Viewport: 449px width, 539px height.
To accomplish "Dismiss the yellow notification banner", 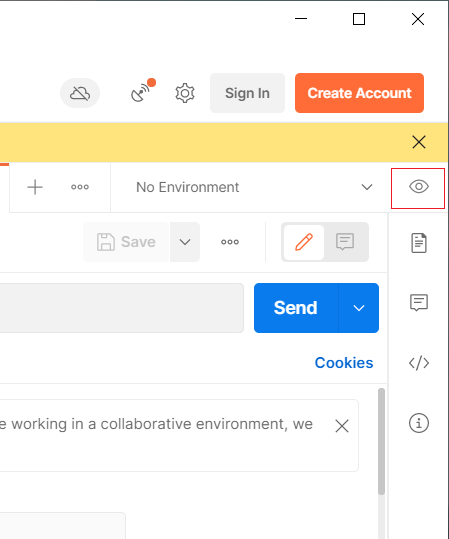I will (x=419, y=142).
